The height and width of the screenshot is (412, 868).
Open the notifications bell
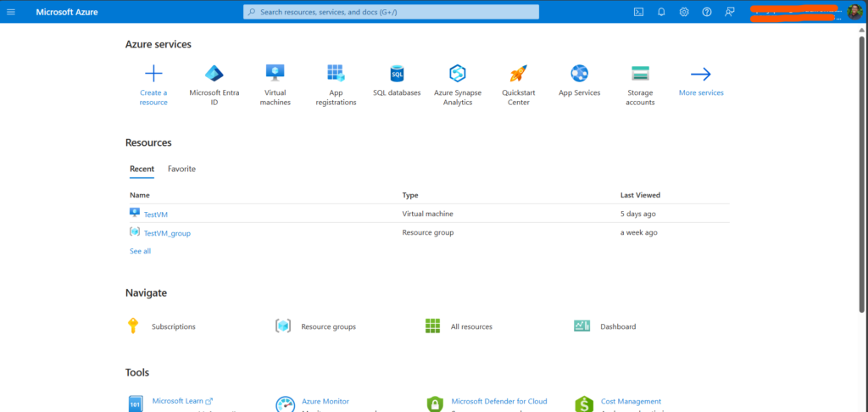661,12
